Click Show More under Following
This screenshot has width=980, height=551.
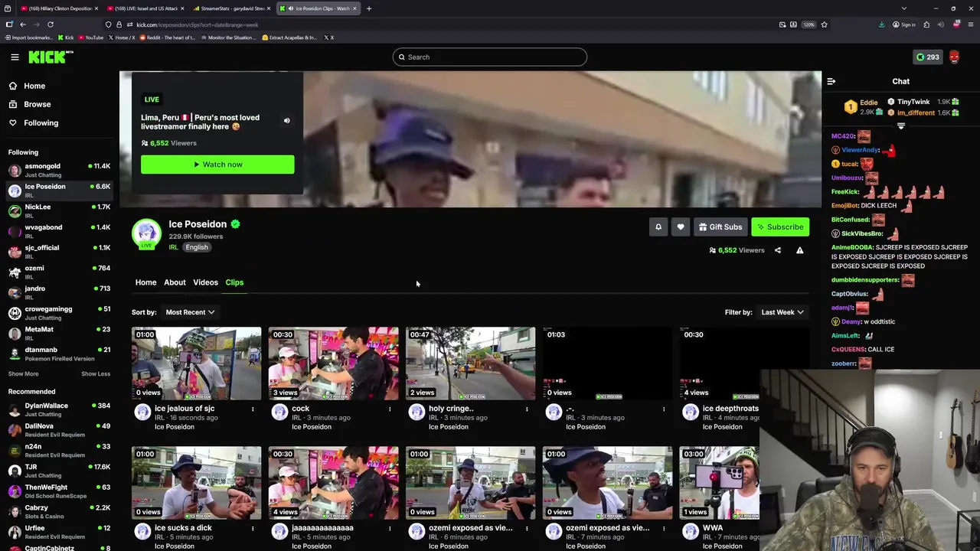[x=23, y=373]
